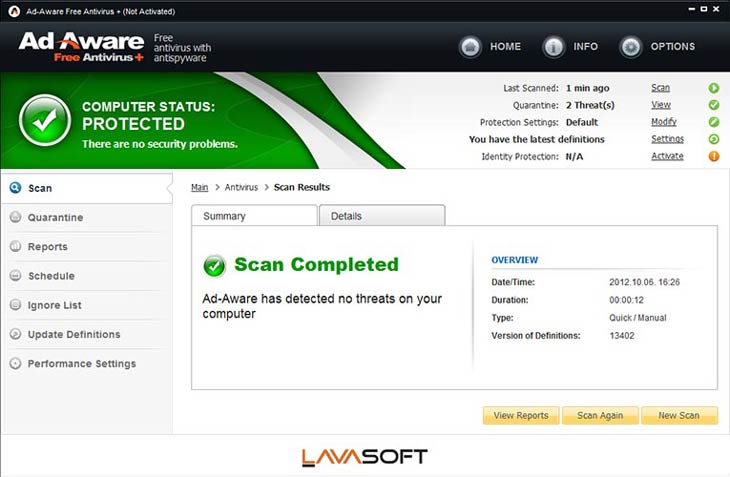
Task: Click the View Reports button
Action: click(x=521, y=416)
